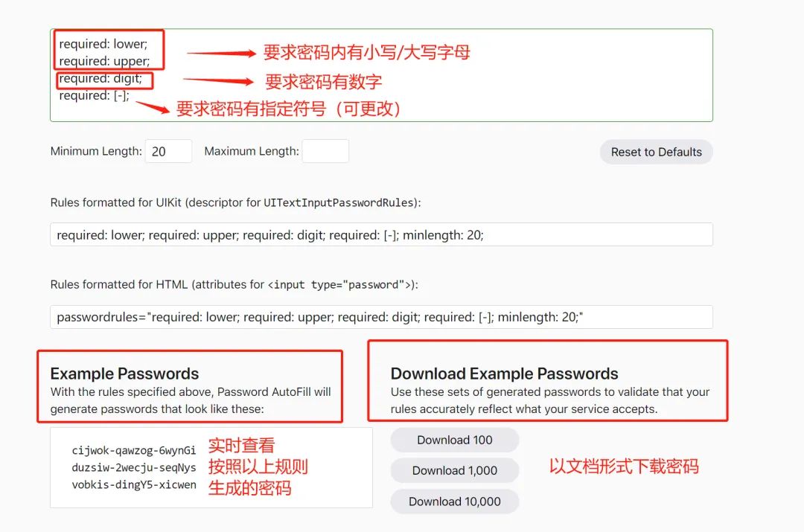The image size is (804, 532).
Task: Click example password duzsiw-2wecju-seqNys
Action: point(134,467)
